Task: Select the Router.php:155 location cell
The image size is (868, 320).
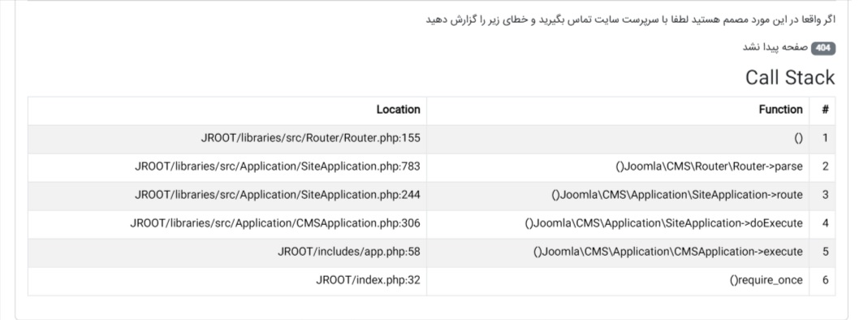Action: pyautogui.click(x=310, y=138)
